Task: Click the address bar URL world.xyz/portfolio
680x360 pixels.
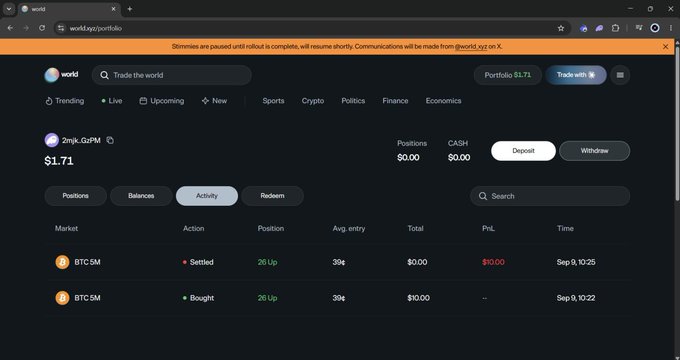Action: pos(96,28)
